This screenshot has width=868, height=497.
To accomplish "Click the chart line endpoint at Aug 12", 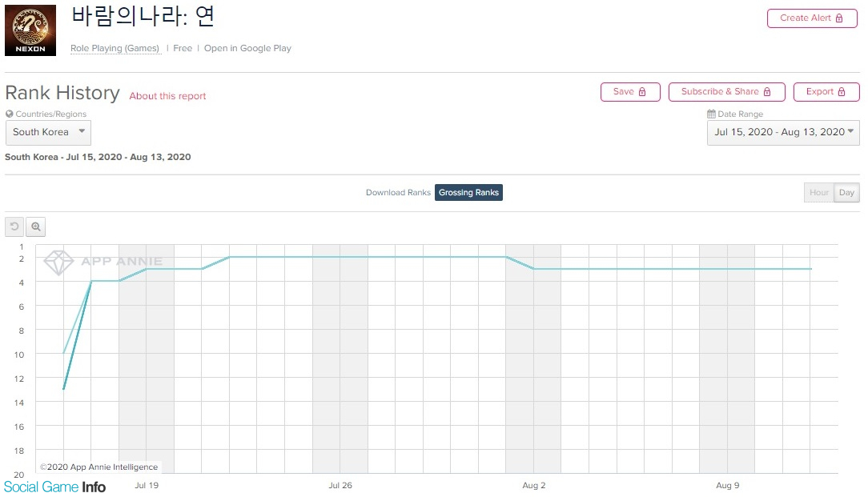I will click(810, 269).
